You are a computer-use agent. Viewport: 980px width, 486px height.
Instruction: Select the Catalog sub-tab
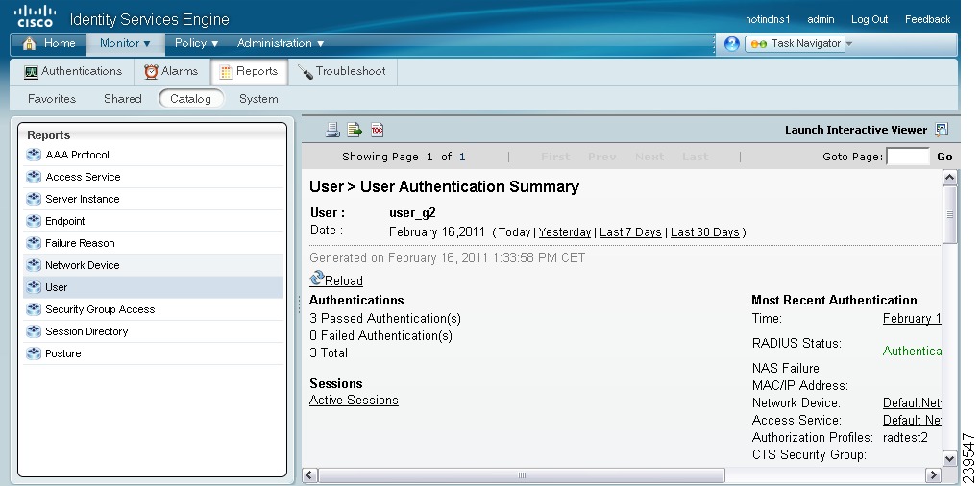190,99
